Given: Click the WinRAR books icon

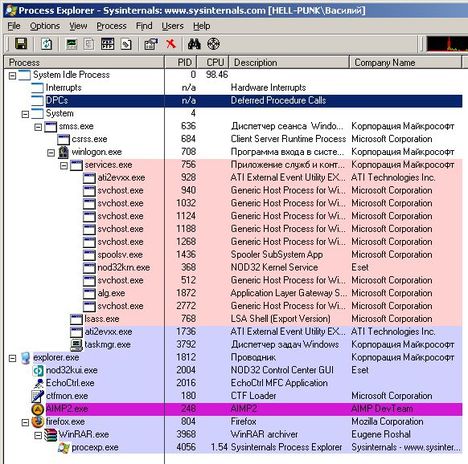Looking at the screenshot, I should coord(51,435).
